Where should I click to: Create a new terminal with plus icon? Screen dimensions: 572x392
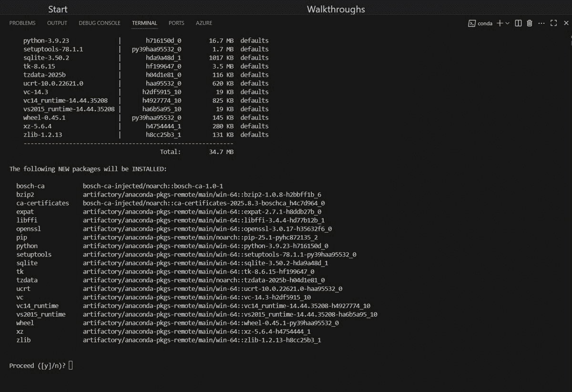click(499, 23)
